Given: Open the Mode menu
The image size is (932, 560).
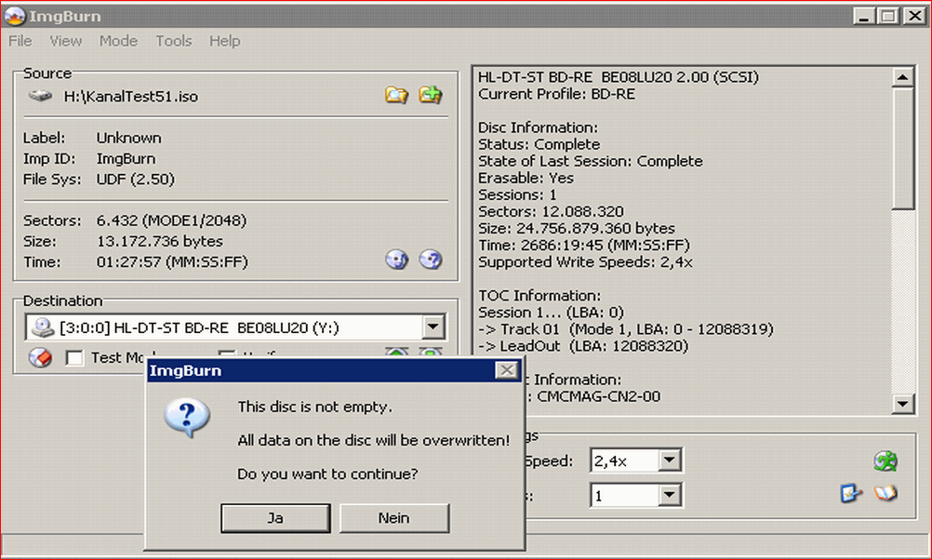Looking at the screenshot, I should [118, 41].
